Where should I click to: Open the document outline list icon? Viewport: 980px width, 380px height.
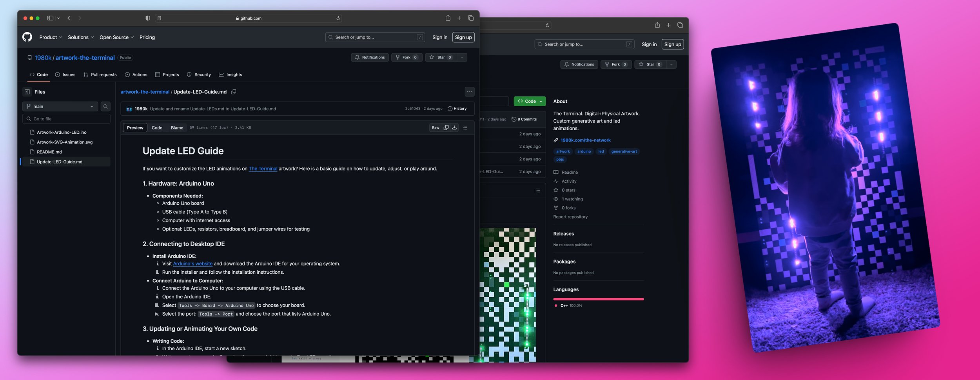[465, 128]
